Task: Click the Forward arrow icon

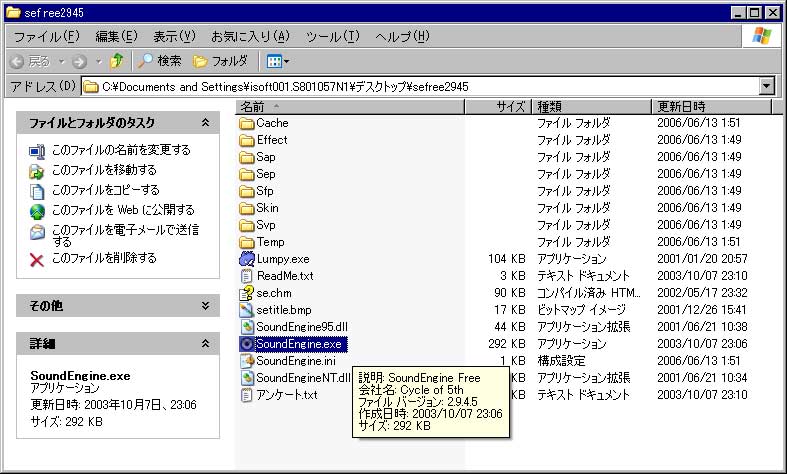Action: [x=79, y=62]
